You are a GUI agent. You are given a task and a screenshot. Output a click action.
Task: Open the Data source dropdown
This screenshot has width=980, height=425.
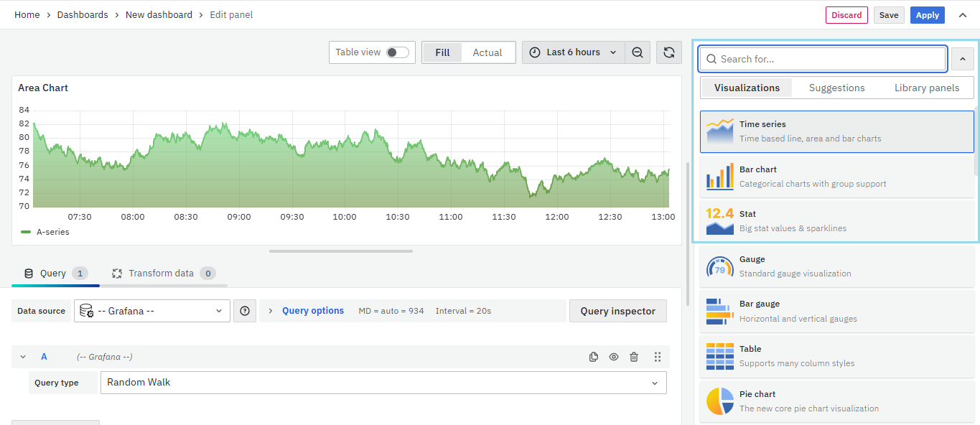click(x=151, y=311)
